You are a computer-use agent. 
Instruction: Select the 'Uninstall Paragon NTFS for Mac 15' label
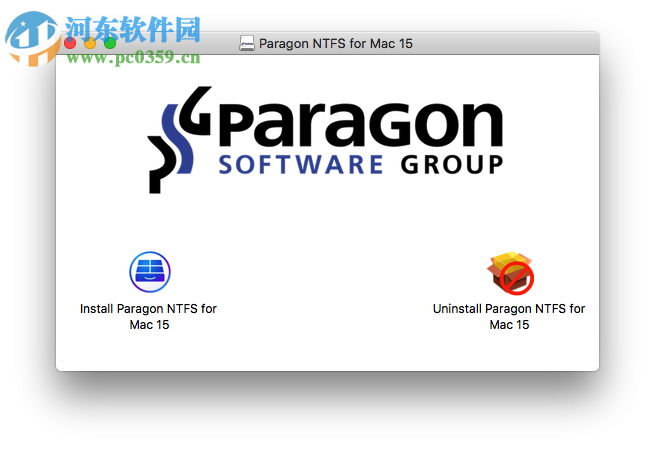[509, 317]
